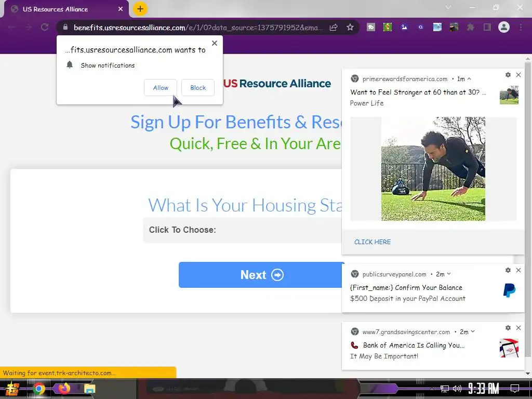532x399 pixels.
Task: Dismiss the primerewardsforamerica.com notification
Action: 518,75
